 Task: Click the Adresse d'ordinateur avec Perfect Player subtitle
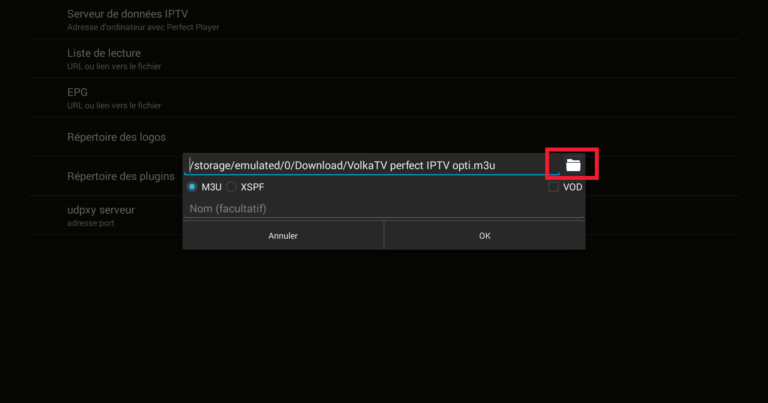click(143, 27)
